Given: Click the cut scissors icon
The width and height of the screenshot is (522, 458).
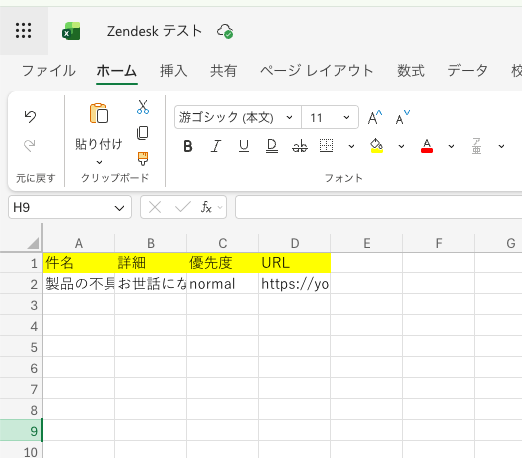Looking at the screenshot, I should (x=143, y=107).
